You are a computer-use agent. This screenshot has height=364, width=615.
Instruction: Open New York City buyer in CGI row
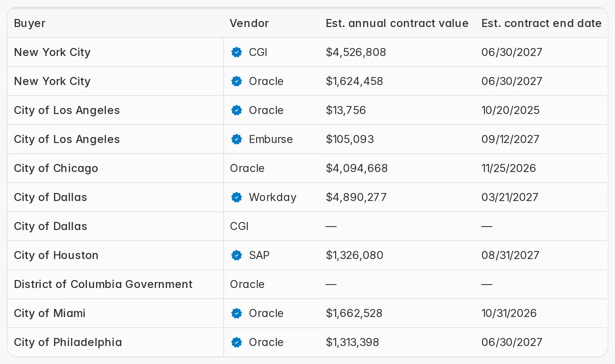click(52, 52)
